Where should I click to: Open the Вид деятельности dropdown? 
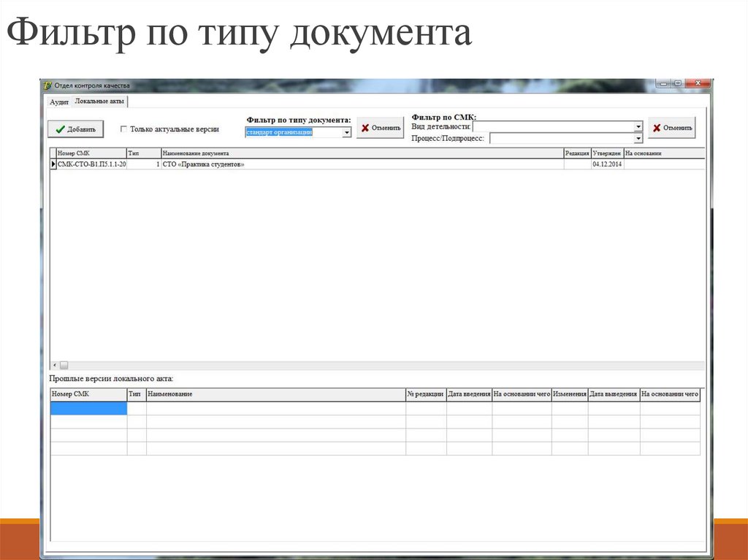(638, 126)
